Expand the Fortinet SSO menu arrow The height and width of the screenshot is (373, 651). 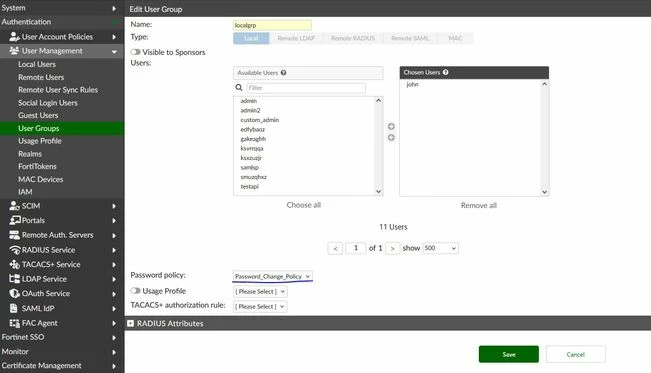coord(114,337)
